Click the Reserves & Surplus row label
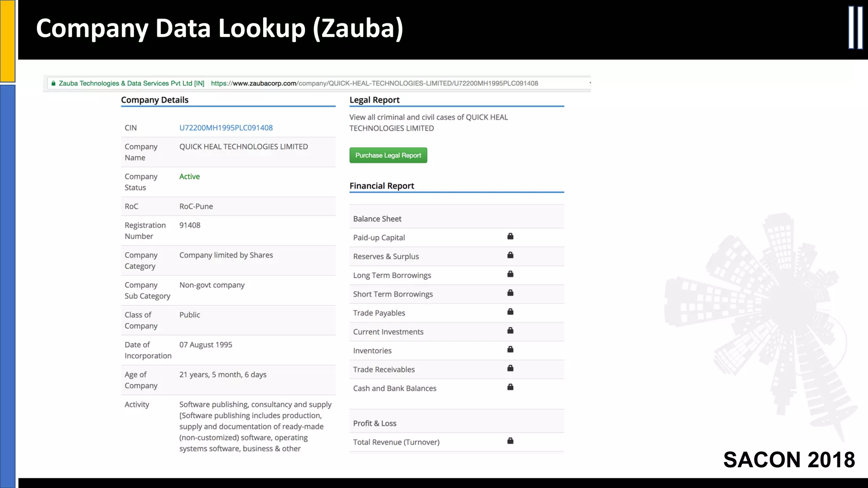Image resolution: width=868 pixels, height=488 pixels. click(x=386, y=257)
